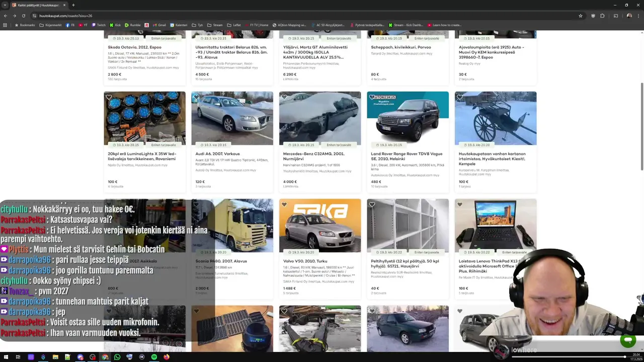Expand the Leffat bookmark folder
The image size is (644, 362).
tap(234, 25)
